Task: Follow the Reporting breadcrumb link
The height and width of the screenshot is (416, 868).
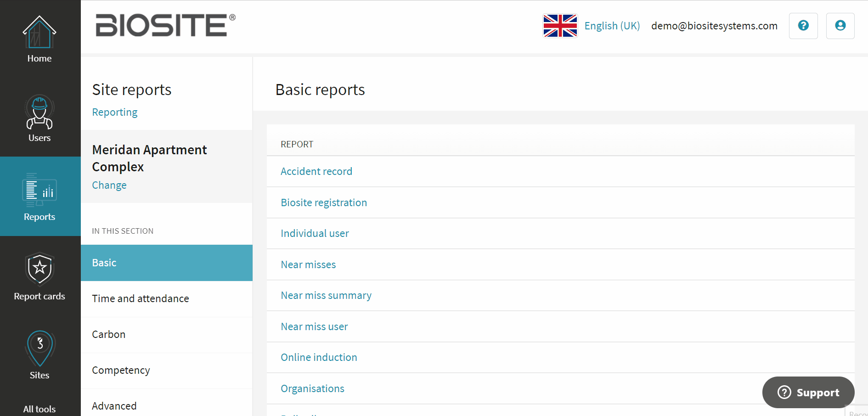Action: click(115, 112)
